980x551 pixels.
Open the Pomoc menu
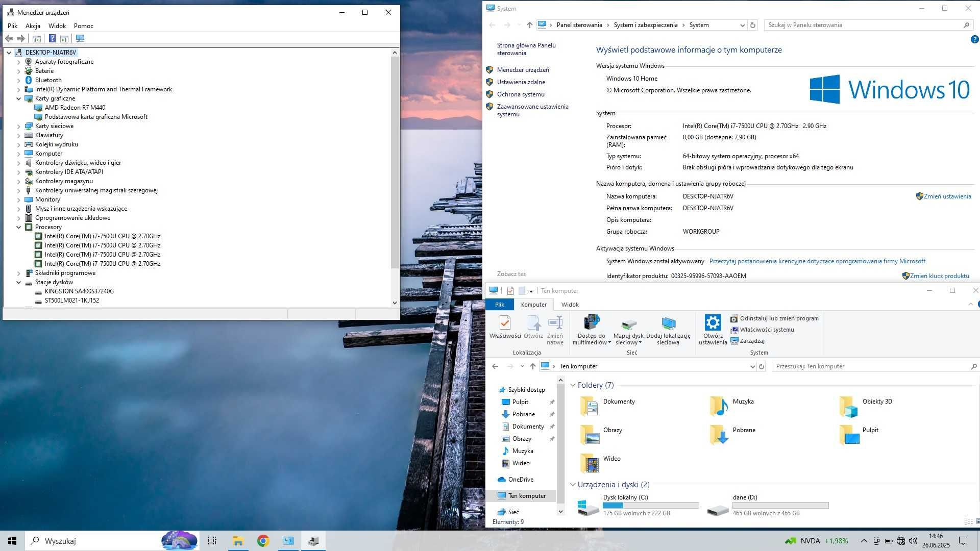point(83,26)
